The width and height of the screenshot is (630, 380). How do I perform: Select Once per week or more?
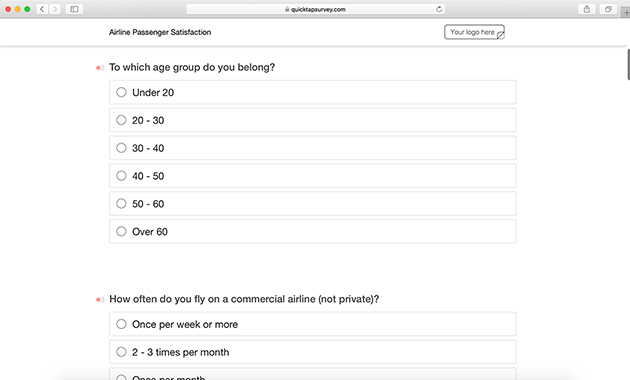click(x=313, y=324)
